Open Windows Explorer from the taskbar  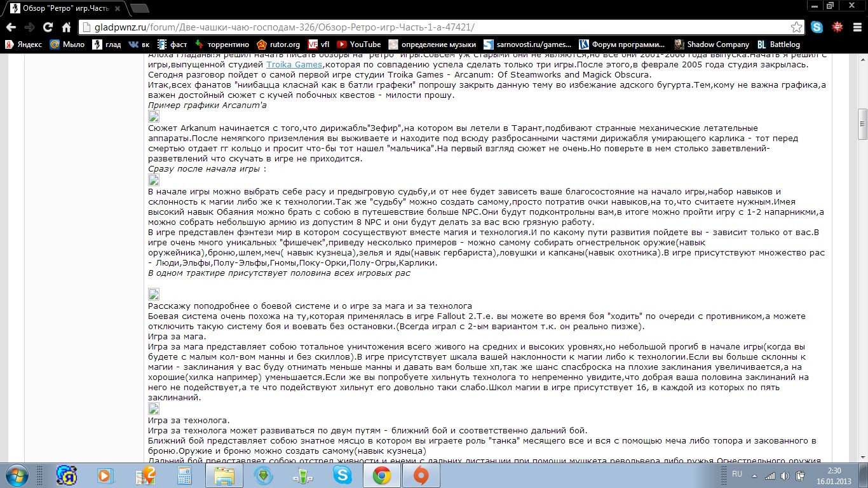point(224,475)
